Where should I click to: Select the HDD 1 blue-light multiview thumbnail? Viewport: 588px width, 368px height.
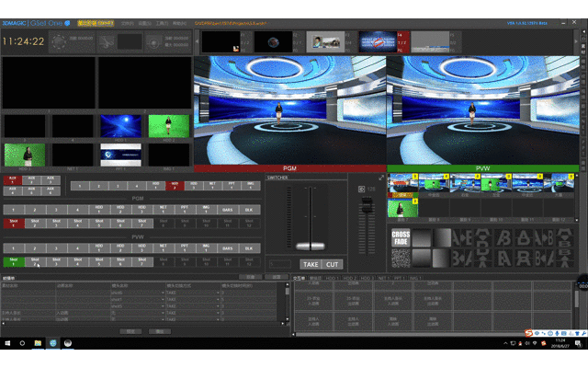click(x=120, y=126)
